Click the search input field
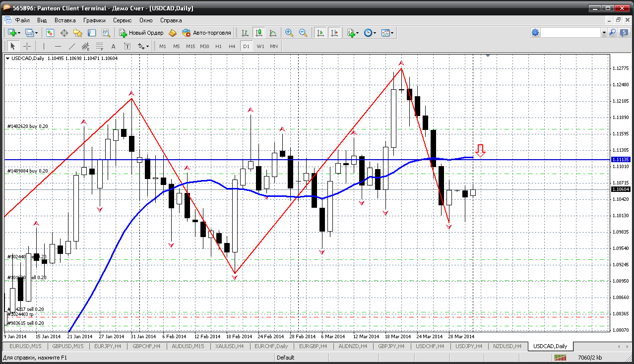Image resolution: width=634 pixels, height=364 pixels. (x=571, y=33)
